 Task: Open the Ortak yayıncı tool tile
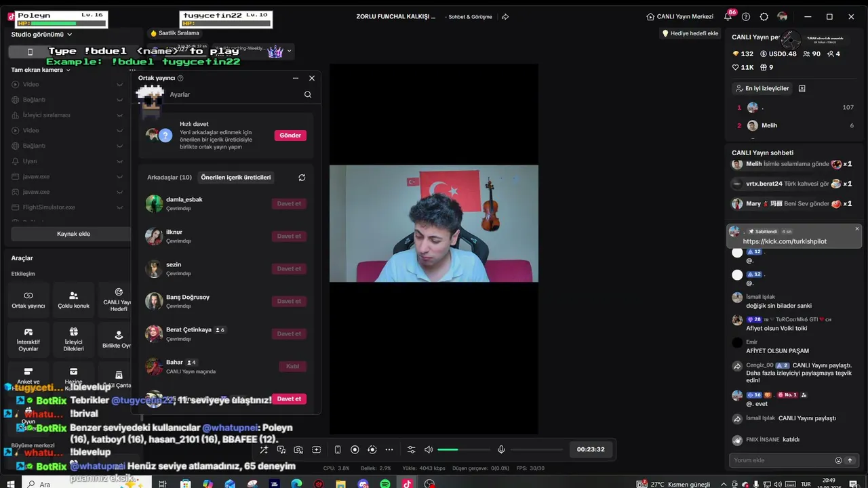[28, 300]
